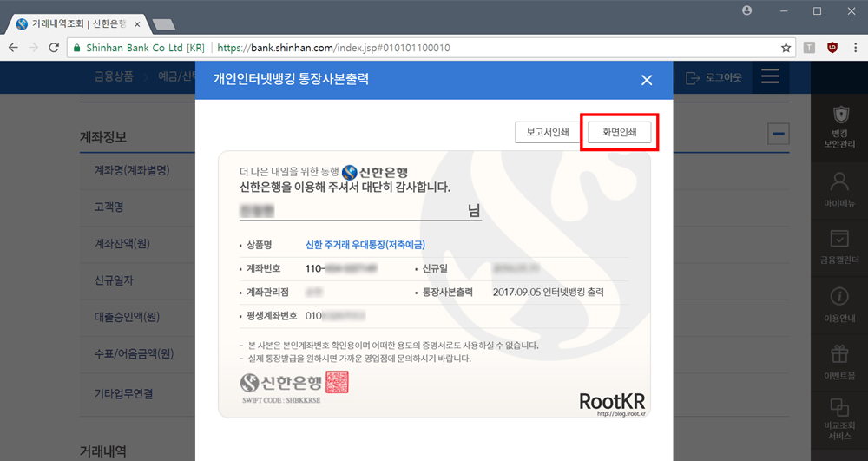868x461 pixels.
Task: Open 금융캘린더 calendar icon in sidebar
Action: click(x=839, y=247)
